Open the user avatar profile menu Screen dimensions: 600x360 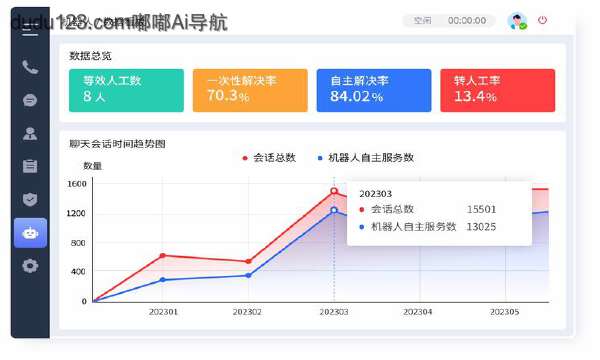(x=517, y=21)
